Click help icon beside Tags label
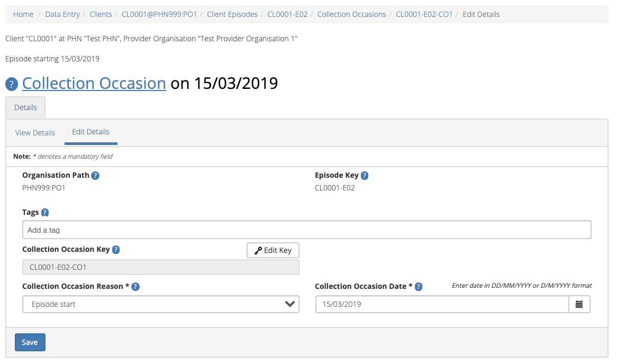Screen dimensions: 617x364 click(x=45, y=213)
